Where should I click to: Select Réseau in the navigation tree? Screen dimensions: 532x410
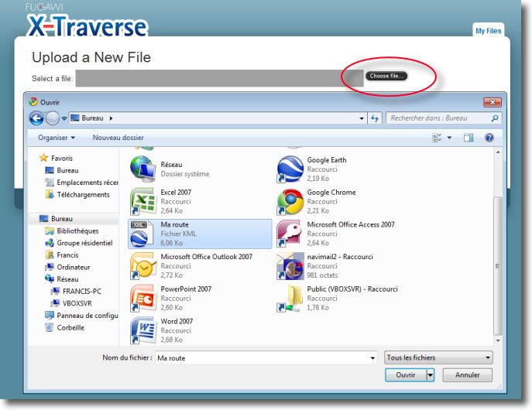[x=62, y=279]
